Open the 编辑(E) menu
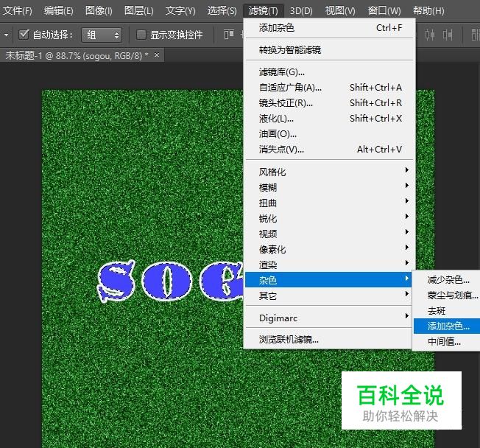This screenshot has height=448, width=480. click(58, 11)
